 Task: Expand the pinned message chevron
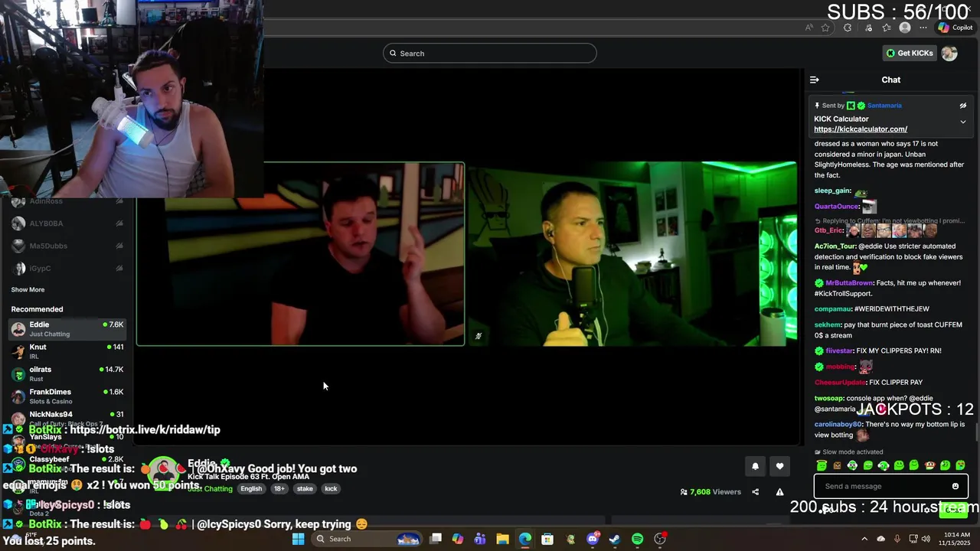963,122
